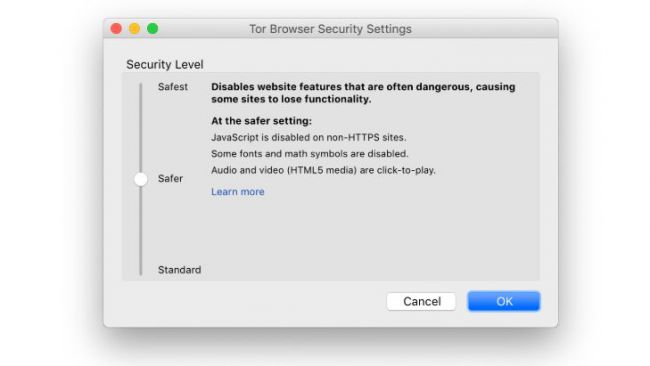Screen dimensions: 650x366
Task: Cancel the security settings changes
Action: coord(421,301)
